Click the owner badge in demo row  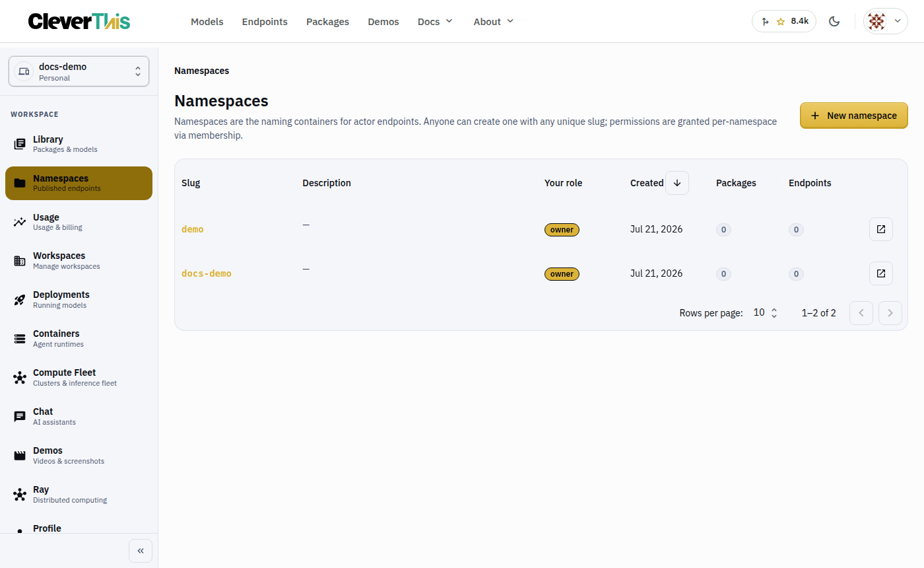tap(562, 230)
